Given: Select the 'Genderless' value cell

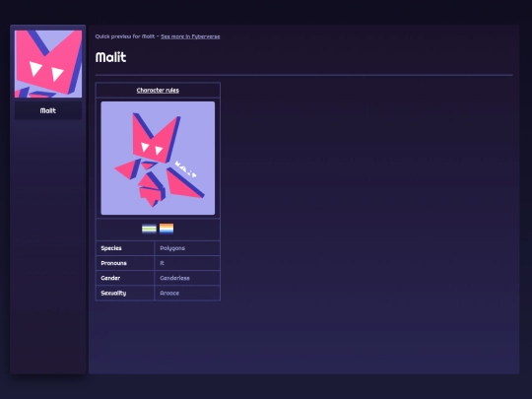Looking at the screenshot, I should coord(187,278).
